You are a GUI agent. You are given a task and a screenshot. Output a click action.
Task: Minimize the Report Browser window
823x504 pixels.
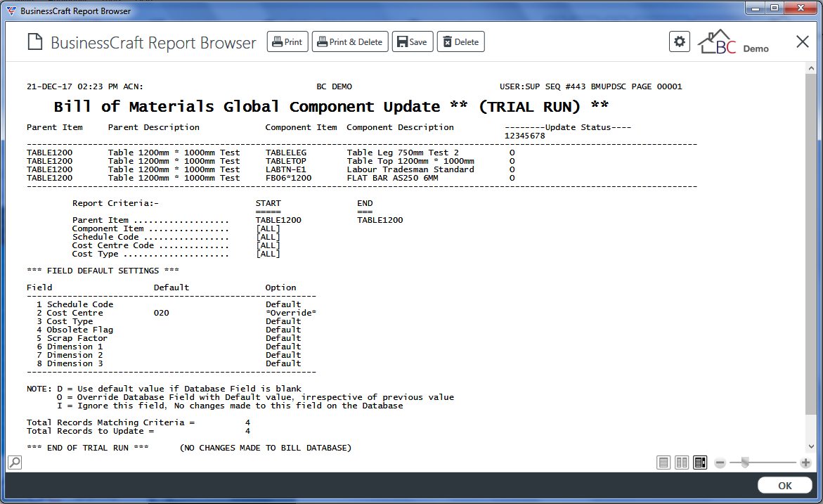(x=756, y=8)
